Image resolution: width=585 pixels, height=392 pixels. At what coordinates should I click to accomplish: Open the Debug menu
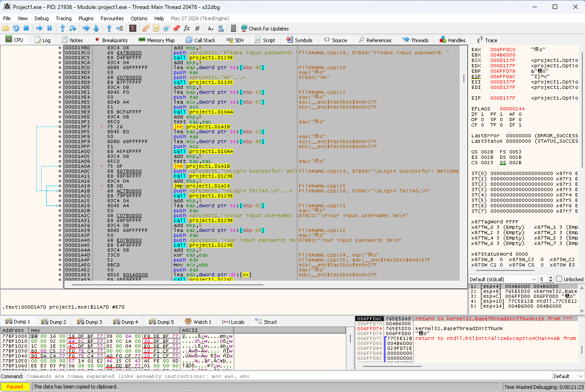coord(42,18)
